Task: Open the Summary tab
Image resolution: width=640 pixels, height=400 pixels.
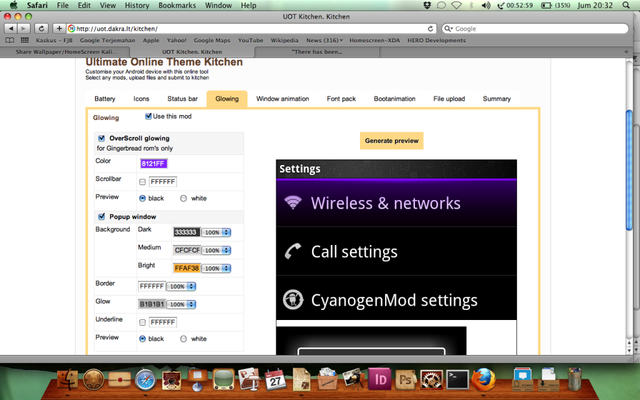Action: pyautogui.click(x=497, y=99)
